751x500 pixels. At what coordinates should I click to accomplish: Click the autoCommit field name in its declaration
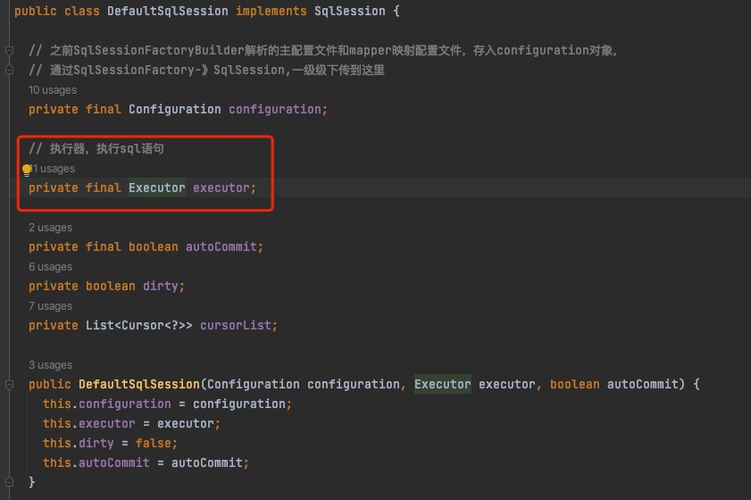[221, 247]
